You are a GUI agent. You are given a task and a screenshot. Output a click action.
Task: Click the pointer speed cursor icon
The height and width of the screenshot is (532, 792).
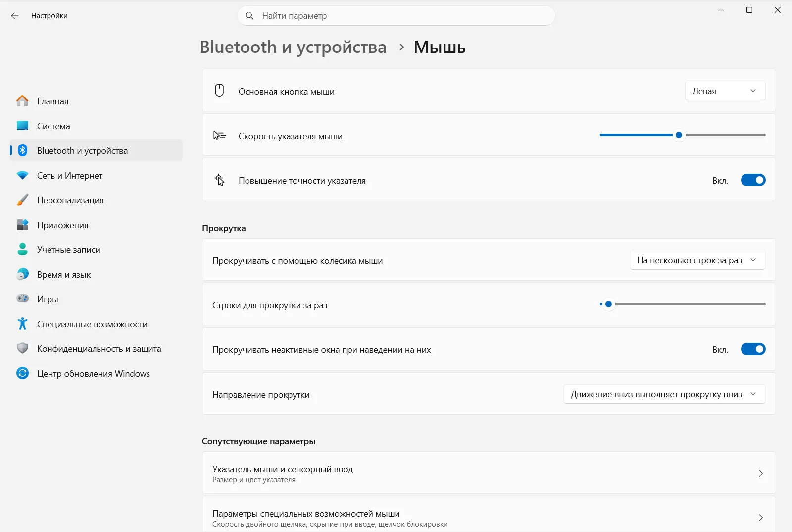coord(219,135)
